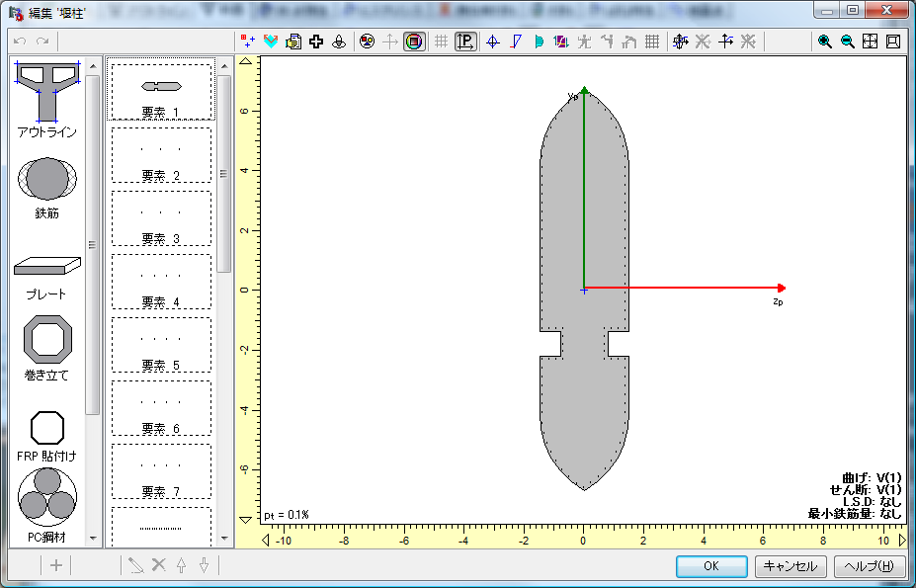Select the 巻き立て jacketing element type
The height and width of the screenshot is (588, 916).
point(47,349)
